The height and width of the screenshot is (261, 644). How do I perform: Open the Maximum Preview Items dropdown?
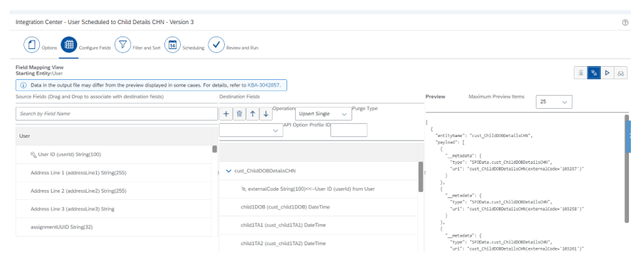pos(554,101)
